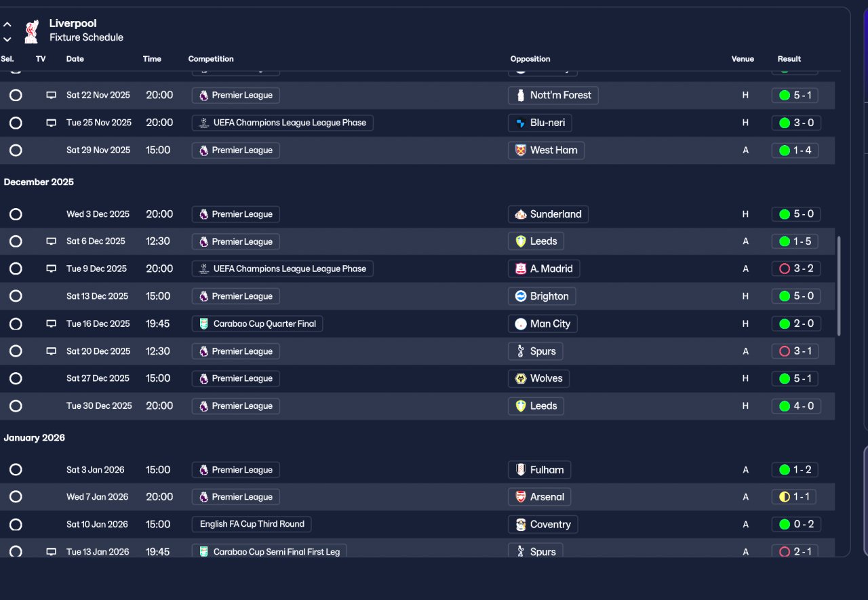Select the Coventry fixture radio button
Image resolution: width=868 pixels, height=600 pixels.
(16, 525)
